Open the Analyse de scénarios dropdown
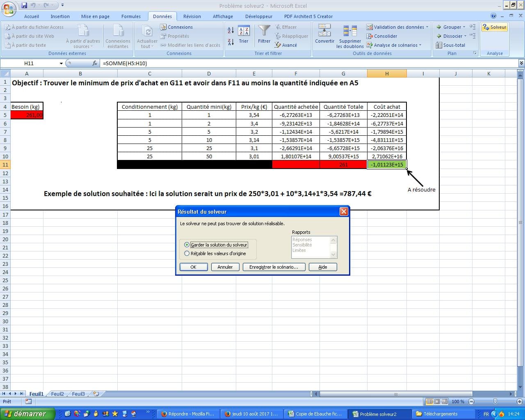 tap(421, 45)
